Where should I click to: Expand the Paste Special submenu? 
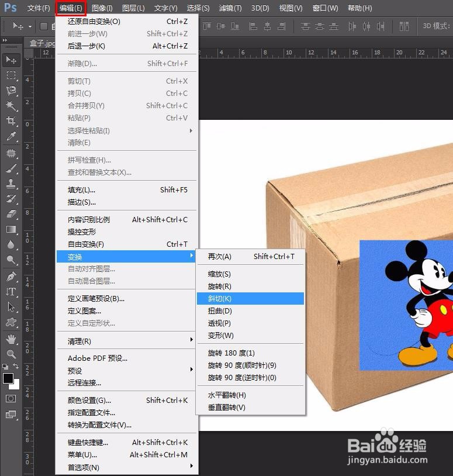pyautogui.click(x=127, y=130)
